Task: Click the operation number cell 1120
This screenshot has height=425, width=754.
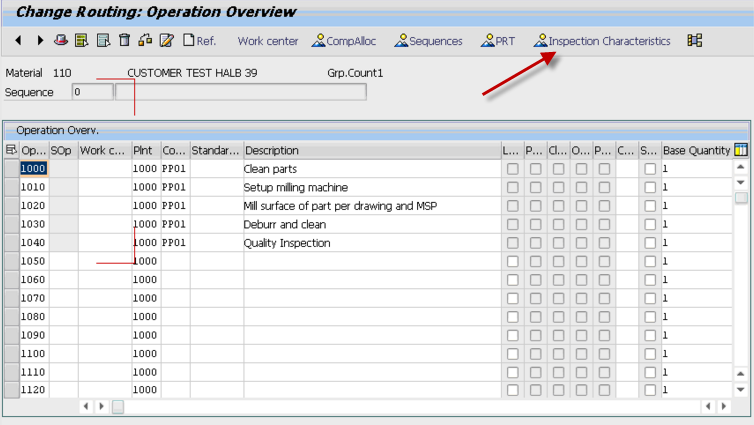Action: pos(34,390)
